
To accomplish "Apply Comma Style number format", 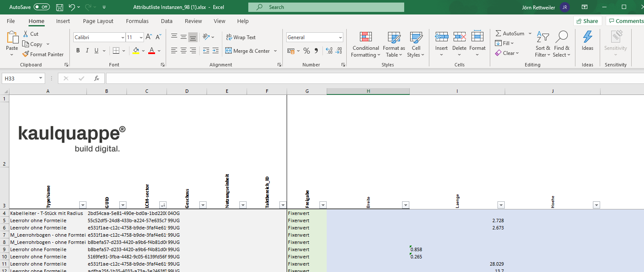I will tap(316, 51).
